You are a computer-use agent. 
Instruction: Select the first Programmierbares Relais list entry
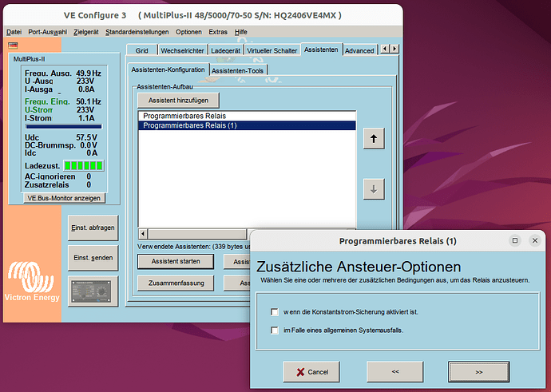[x=247, y=116]
